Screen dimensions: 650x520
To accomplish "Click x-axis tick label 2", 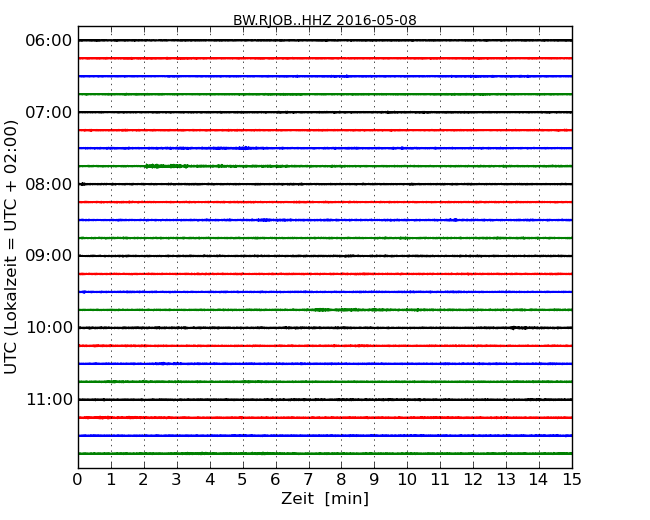I will 144,480.
